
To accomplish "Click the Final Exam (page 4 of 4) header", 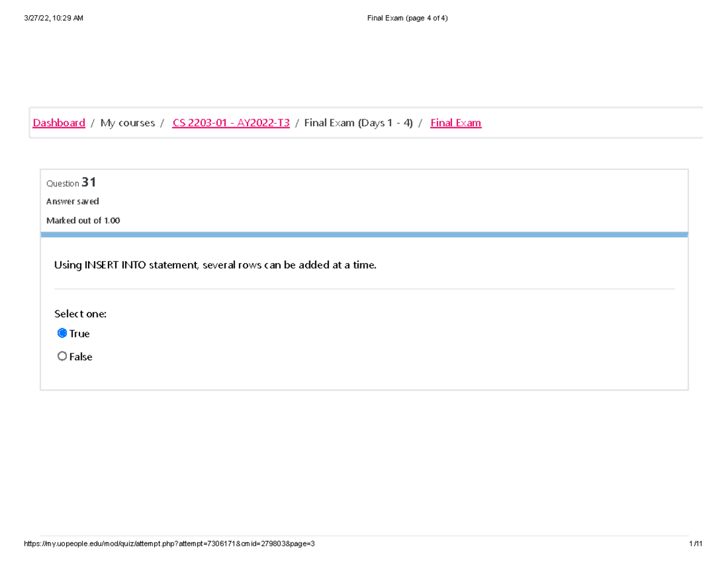I will point(408,18).
